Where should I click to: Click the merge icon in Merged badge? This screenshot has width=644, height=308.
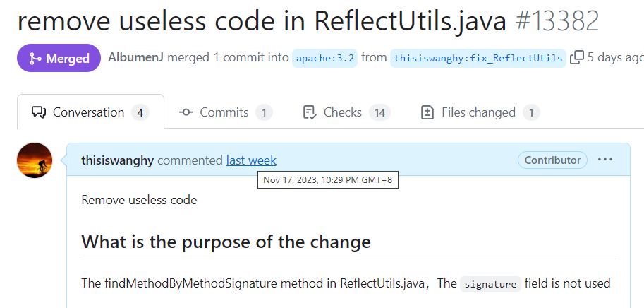pyautogui.click(x=35, y=59)
